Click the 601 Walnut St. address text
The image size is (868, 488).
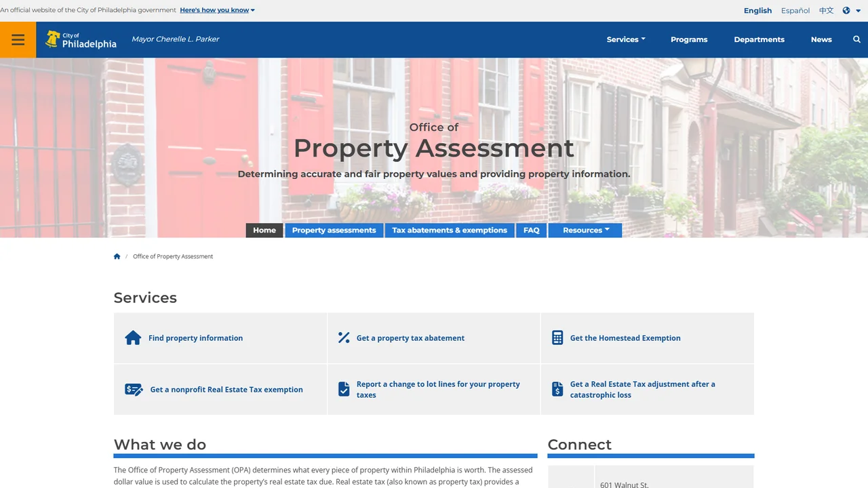pos(625,485)
